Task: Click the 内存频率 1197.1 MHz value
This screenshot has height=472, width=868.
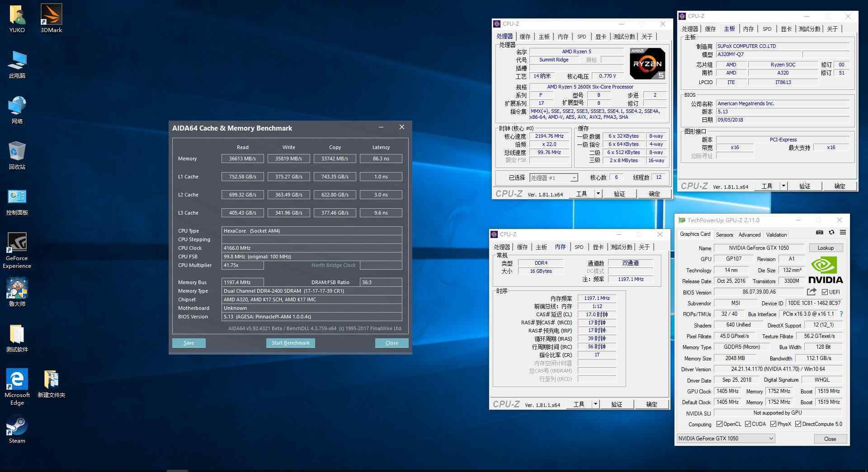Action: point(597,298)
